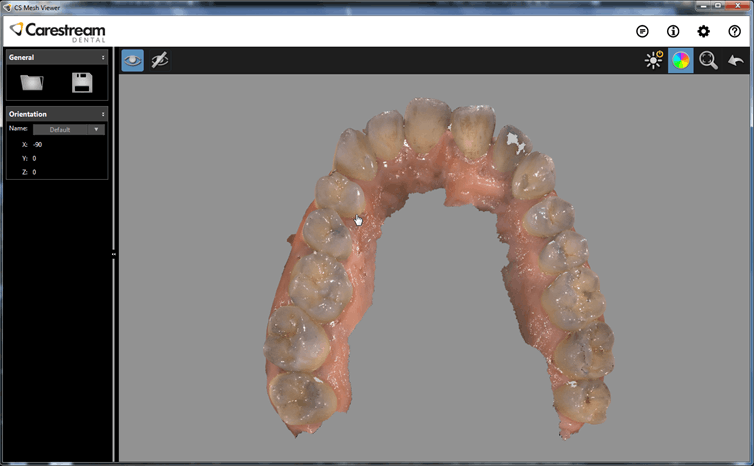Click the reset view arrow icon
Viewport: 756px width, 467px height.
[736, 60]
